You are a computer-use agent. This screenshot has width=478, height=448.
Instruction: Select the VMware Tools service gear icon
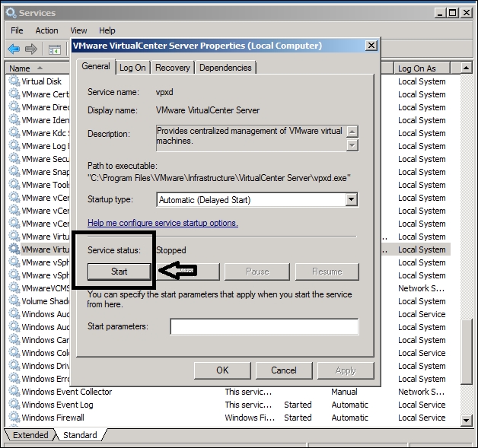(x=14, y=184)
